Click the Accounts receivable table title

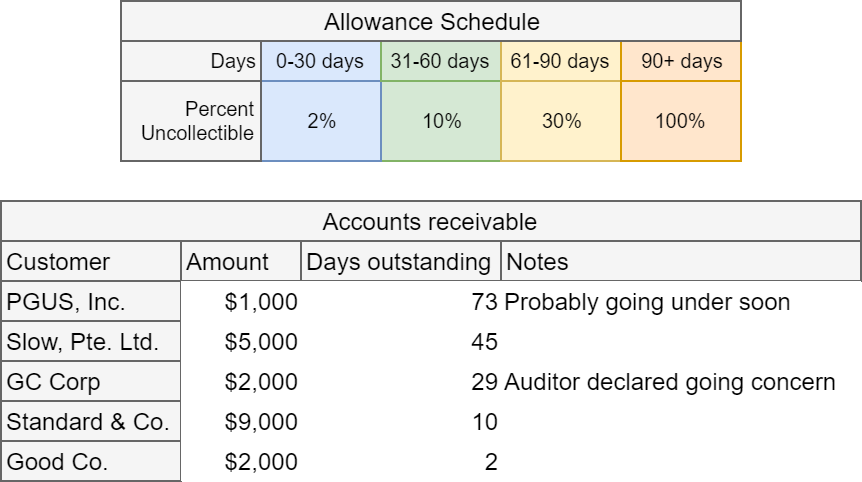click(x=430, y=221)
